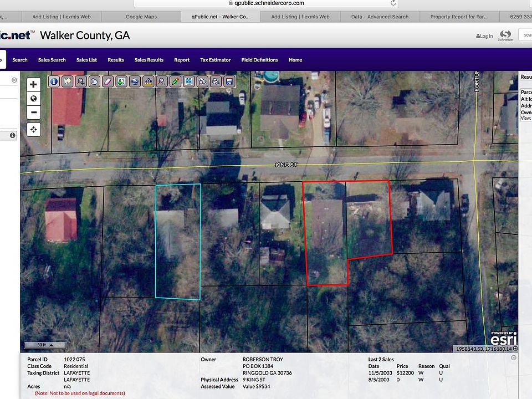
Task: Open the Tax Estimator menu item
Action: tap(216, 60)
